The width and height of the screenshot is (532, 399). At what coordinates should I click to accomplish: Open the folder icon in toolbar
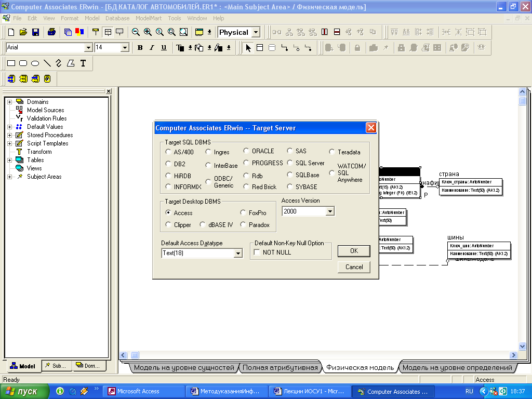[23, 32]
